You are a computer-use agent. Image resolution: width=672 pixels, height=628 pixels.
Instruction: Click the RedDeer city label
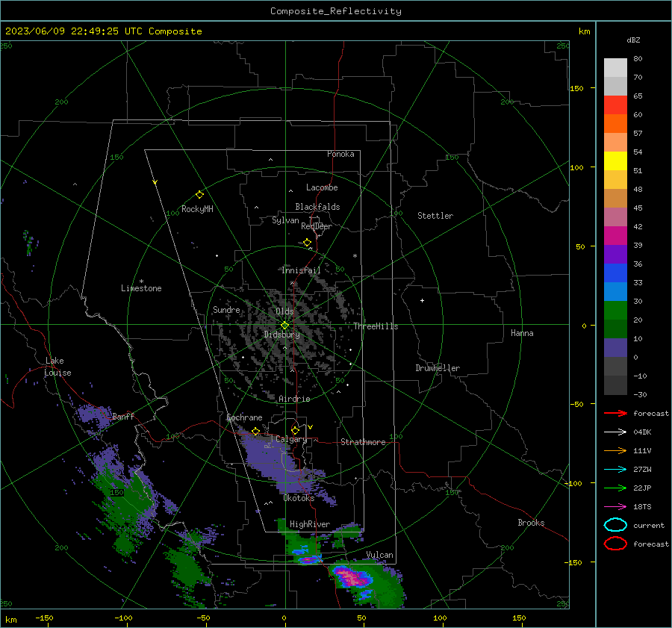[317, 226]
